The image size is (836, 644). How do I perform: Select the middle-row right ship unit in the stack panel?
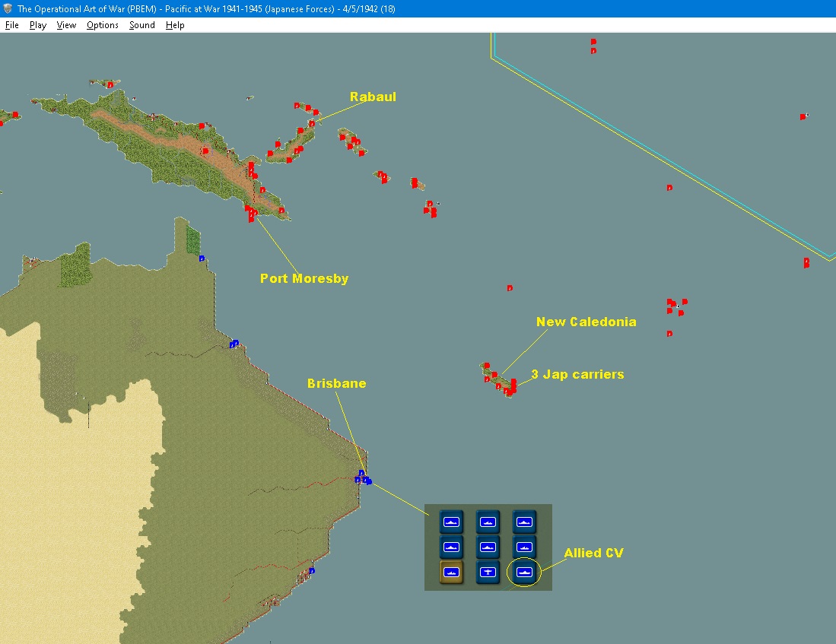[524, 547]
